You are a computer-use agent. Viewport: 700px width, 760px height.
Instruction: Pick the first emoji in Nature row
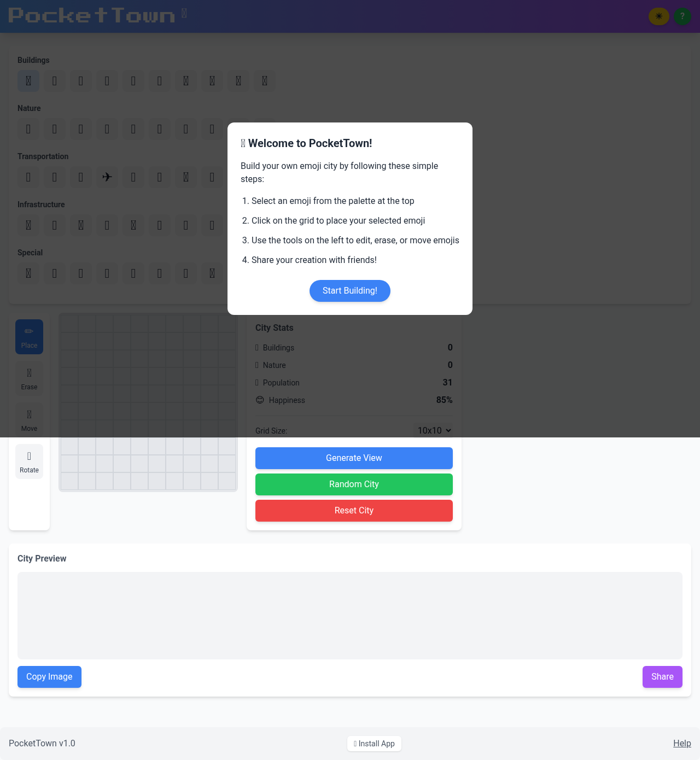(28, 129)
